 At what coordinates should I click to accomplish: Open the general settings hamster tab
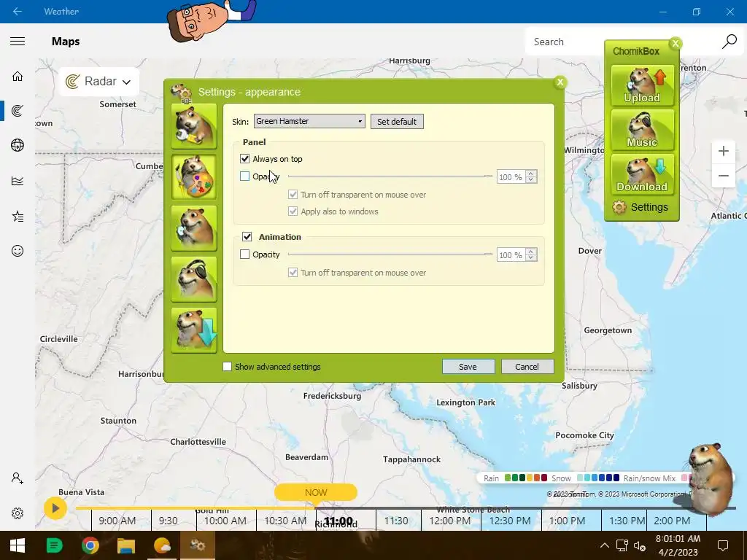click(x=194, y=126)
